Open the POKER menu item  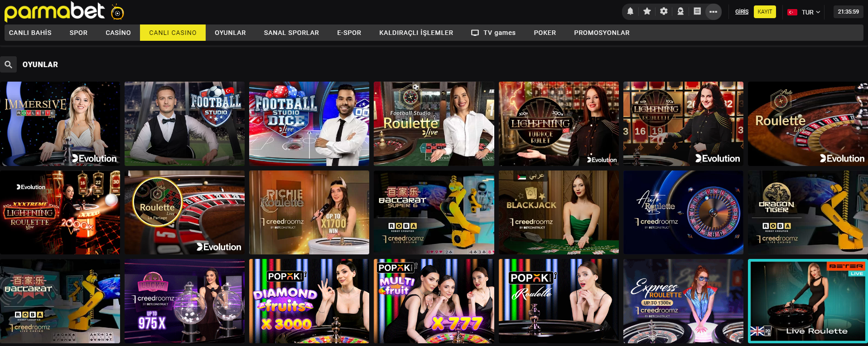(545, 33)
